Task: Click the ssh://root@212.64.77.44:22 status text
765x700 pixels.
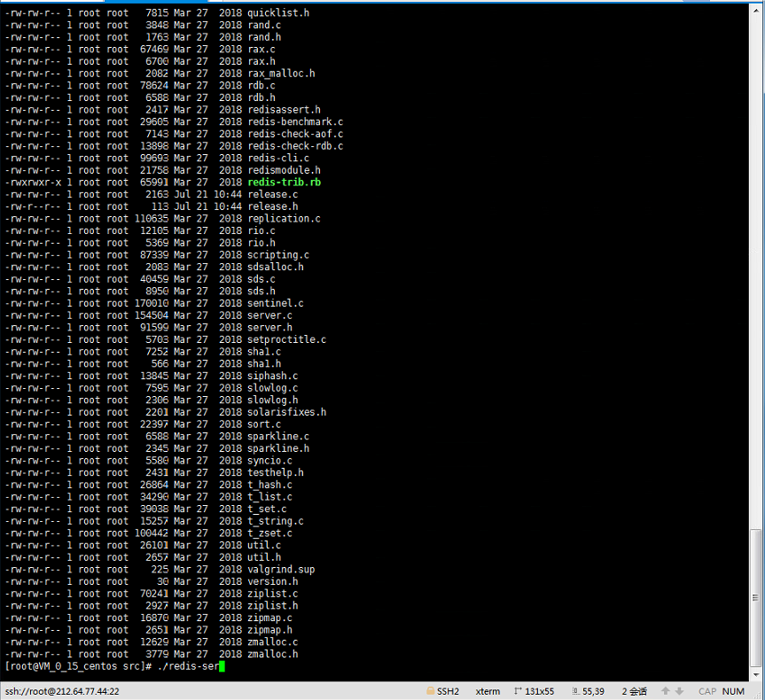Action: tap(62, 691)
